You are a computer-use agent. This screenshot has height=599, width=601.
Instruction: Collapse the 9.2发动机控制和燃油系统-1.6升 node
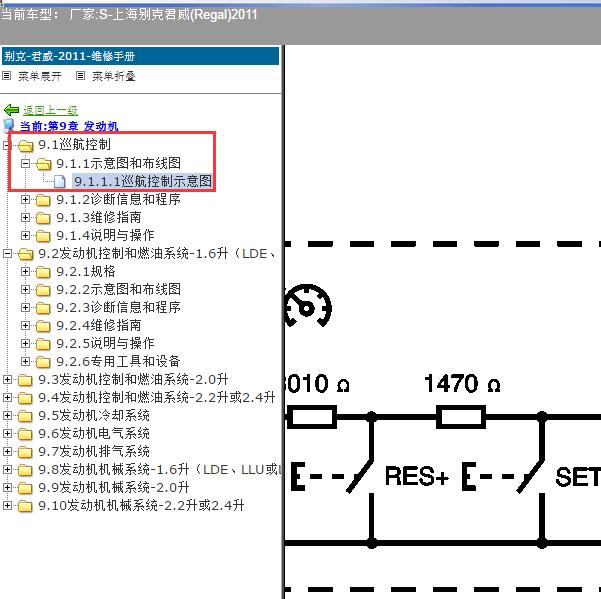tap(7, 253)
